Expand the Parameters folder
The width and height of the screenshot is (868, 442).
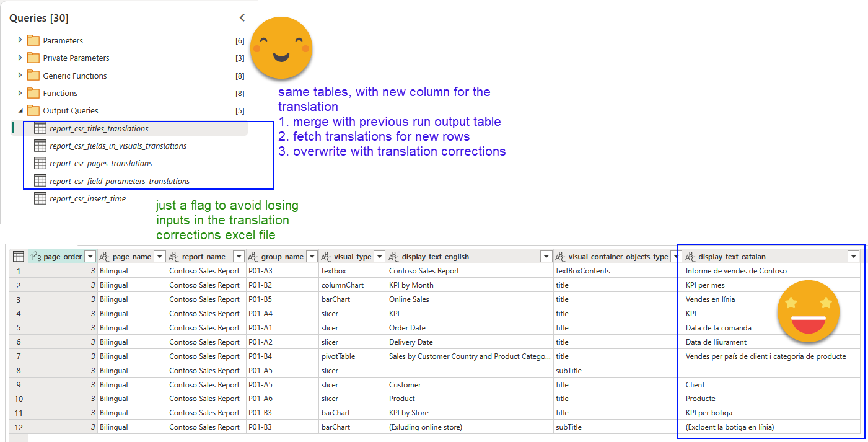20,40
